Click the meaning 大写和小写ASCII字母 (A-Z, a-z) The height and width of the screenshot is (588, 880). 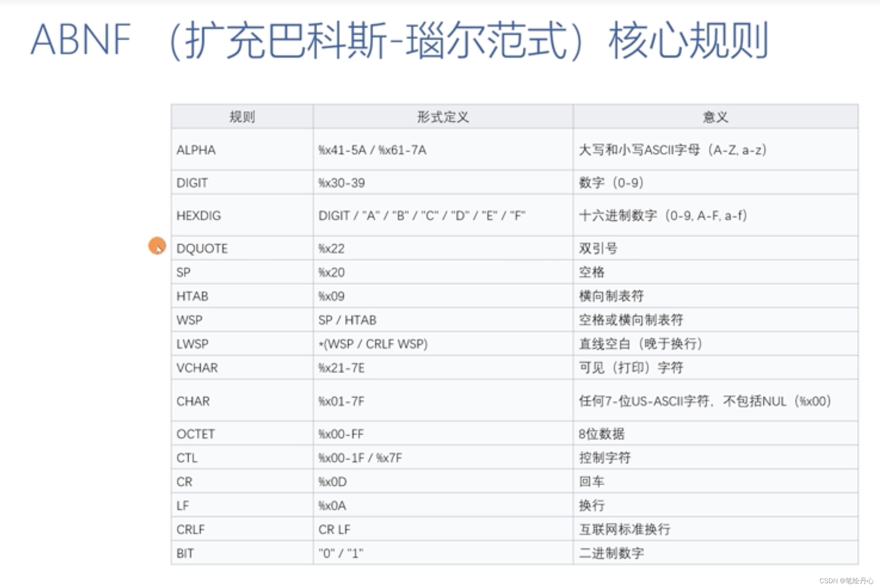(x=672, y=150)
